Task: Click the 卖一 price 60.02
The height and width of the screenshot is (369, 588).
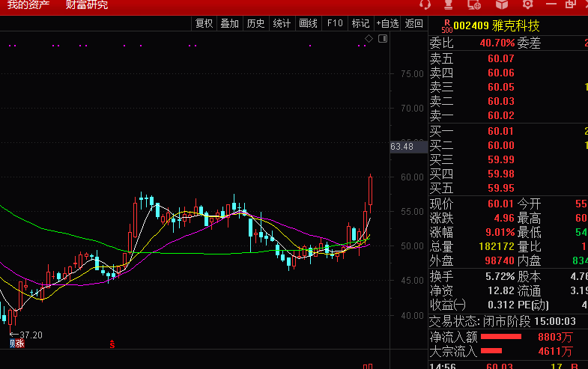Action: click(501, 115)
